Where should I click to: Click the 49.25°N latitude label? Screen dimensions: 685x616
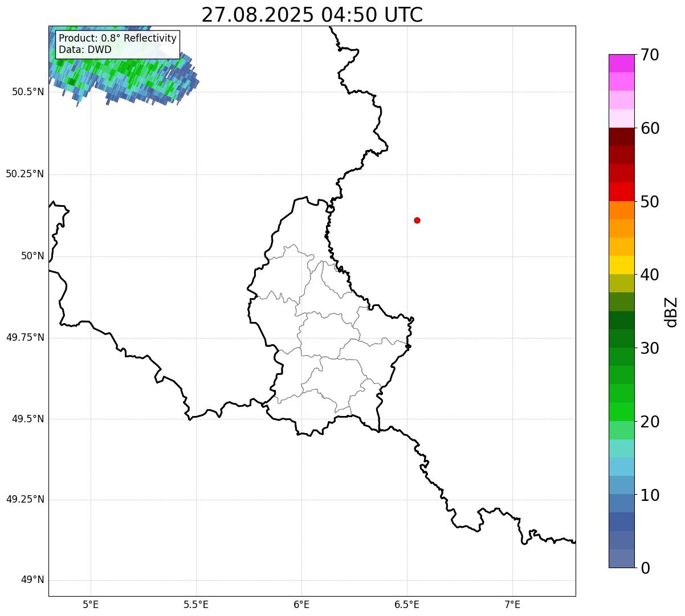click(25, 500)
